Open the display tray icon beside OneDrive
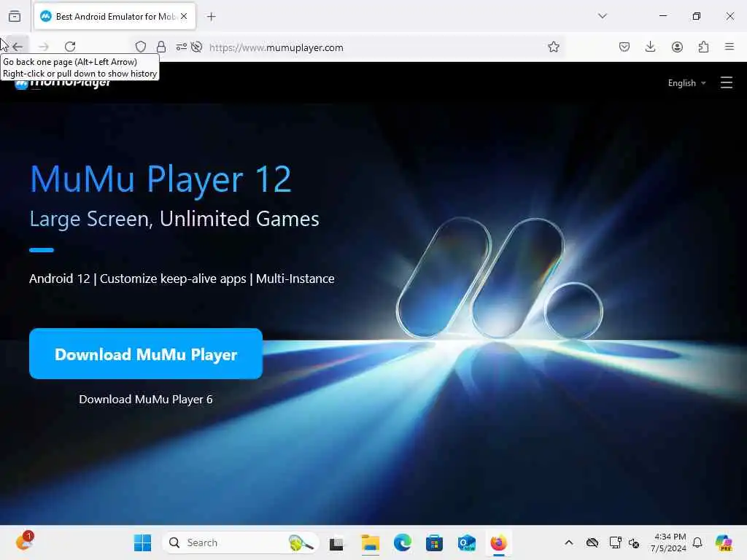The image size is (747, 560). click(615, 542)
